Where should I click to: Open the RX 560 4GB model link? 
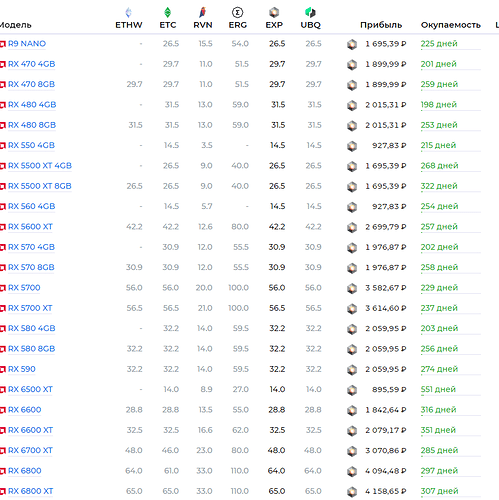tap(32, 206)
